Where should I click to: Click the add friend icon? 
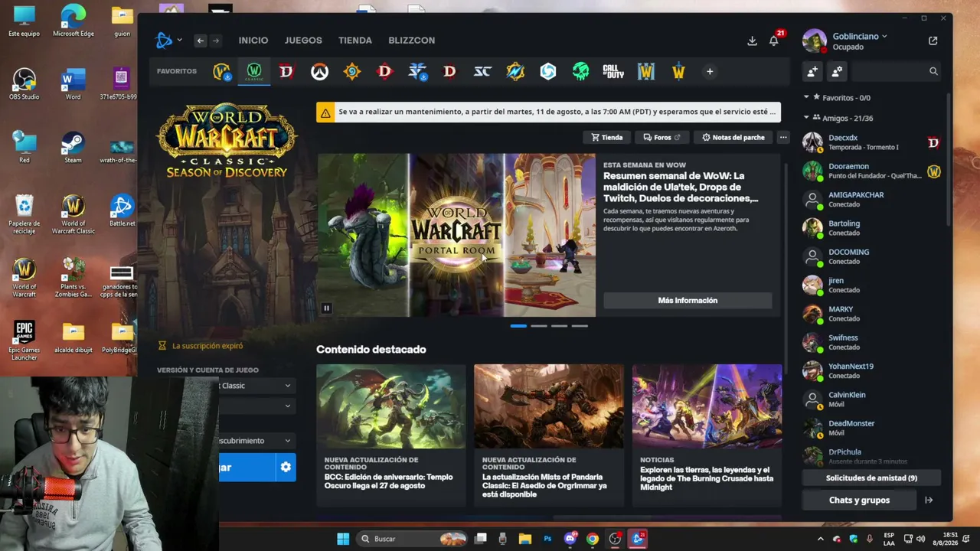[x=812, y=71]
